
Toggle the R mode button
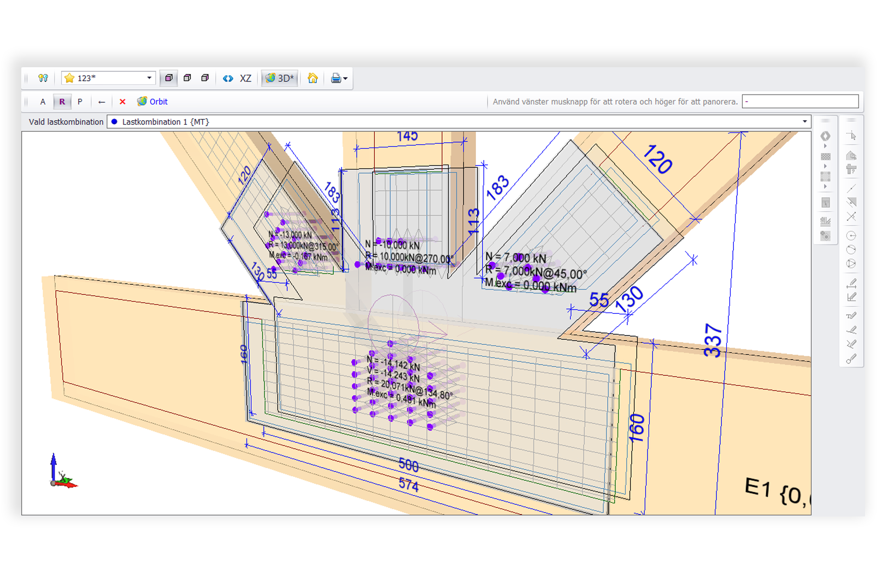point(62,102)
